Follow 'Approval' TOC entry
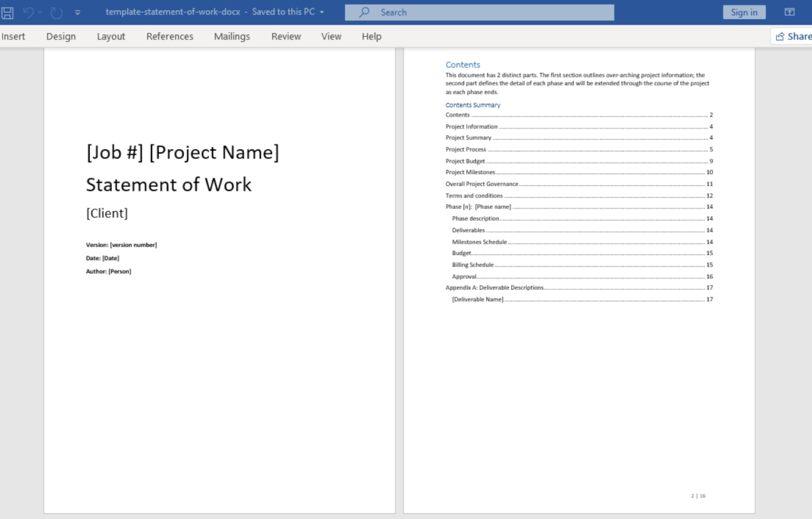 (x=582, y=276)
